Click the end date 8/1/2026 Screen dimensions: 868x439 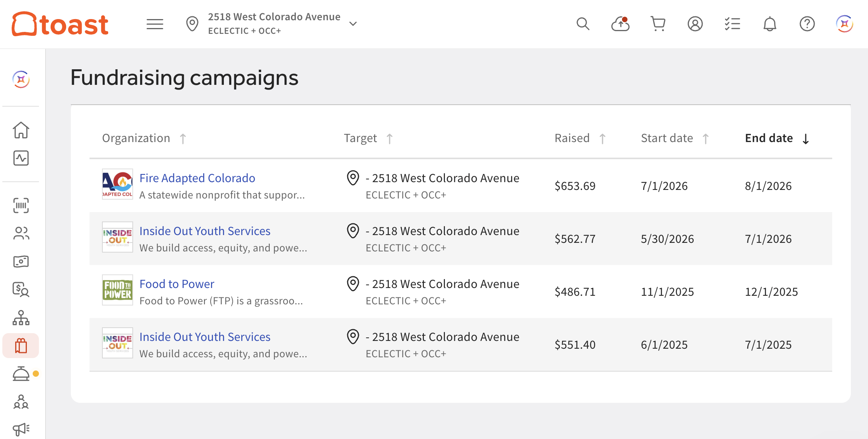pyautogui.click(x=768, y=186)
